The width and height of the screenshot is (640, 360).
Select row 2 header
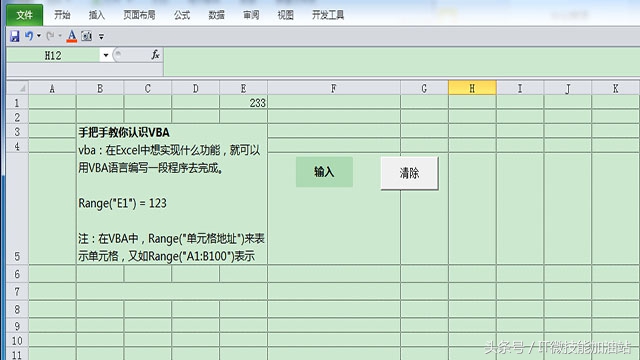17,117
